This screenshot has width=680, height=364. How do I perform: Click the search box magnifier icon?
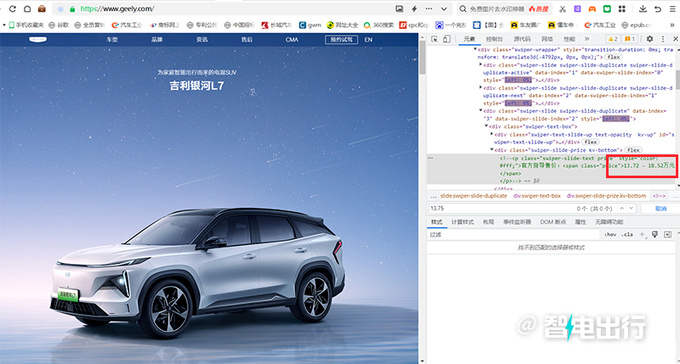(463, 9)
